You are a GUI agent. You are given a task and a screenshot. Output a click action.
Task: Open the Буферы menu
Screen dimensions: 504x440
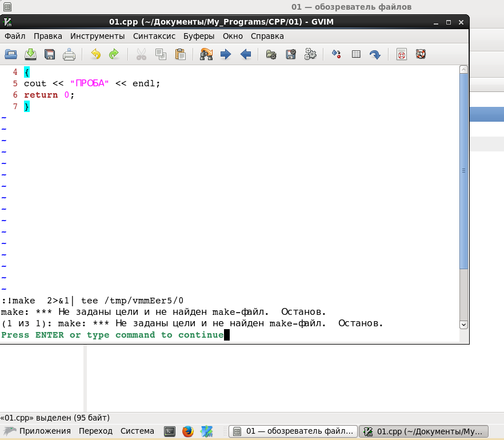coord(199,36)
